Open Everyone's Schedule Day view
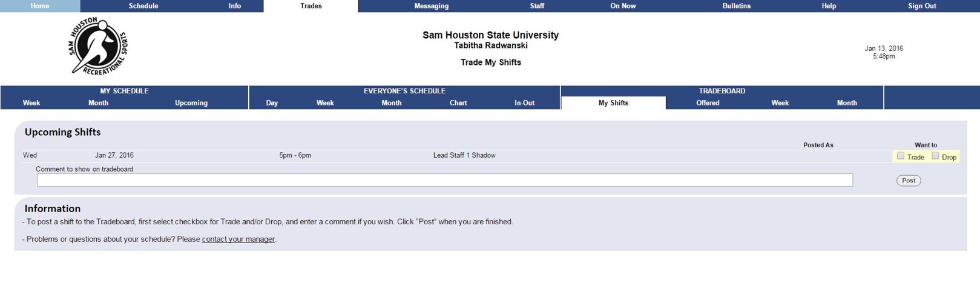Screen dimensions: 980x291 tap(272, 103)
